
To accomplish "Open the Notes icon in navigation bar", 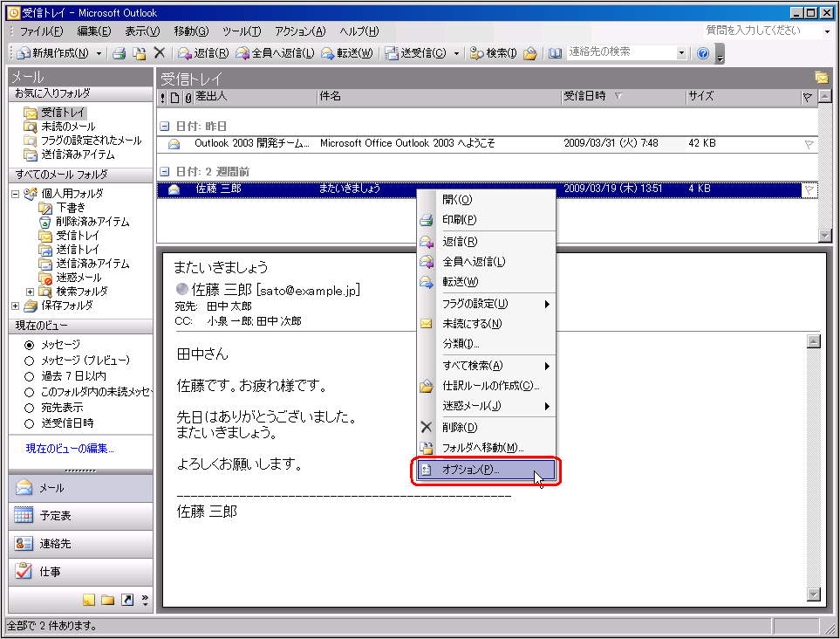I will (88, 600).
